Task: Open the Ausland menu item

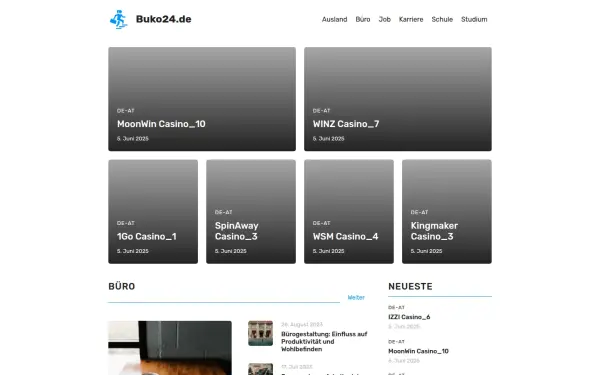Action: click(334, 19)
